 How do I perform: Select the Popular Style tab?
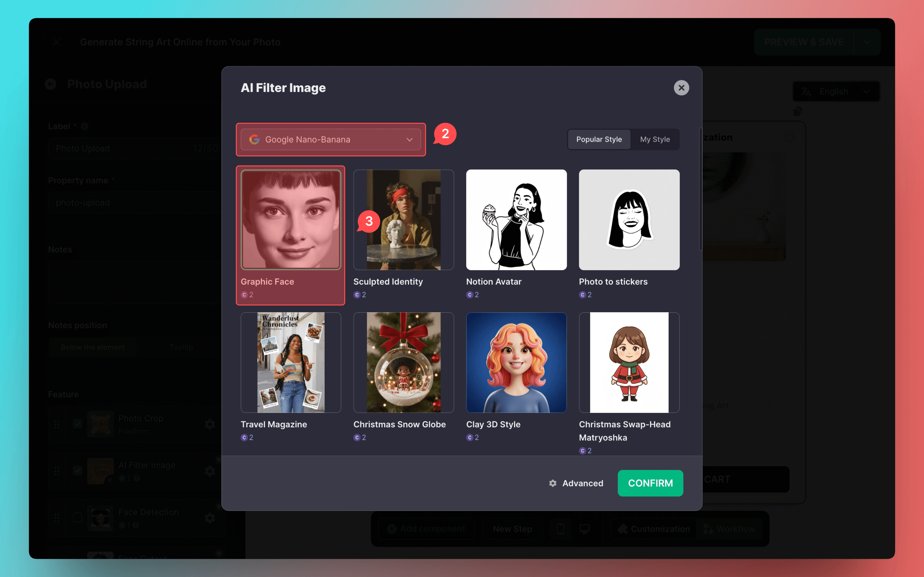pos(599,139)
